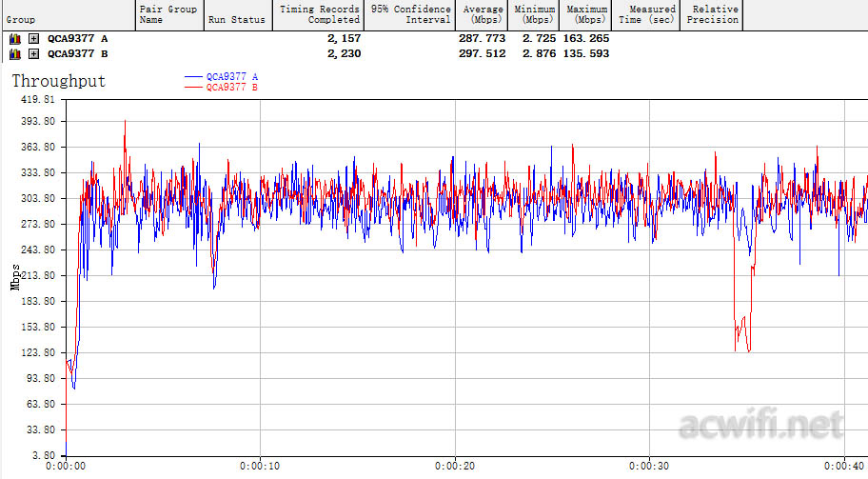868x479 pixels.
Task: Click the 363.80 y-axis label
Action: [38, 148]
